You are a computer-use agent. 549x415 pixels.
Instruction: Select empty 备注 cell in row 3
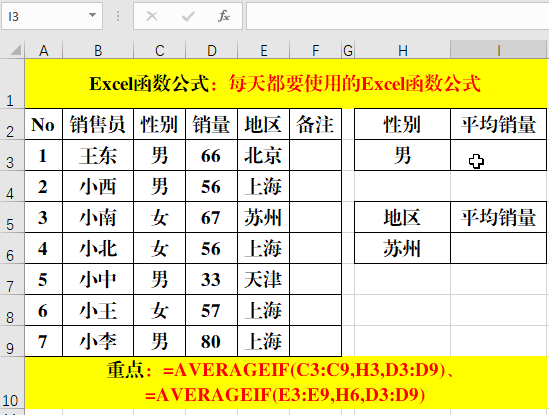coord(315,155)
